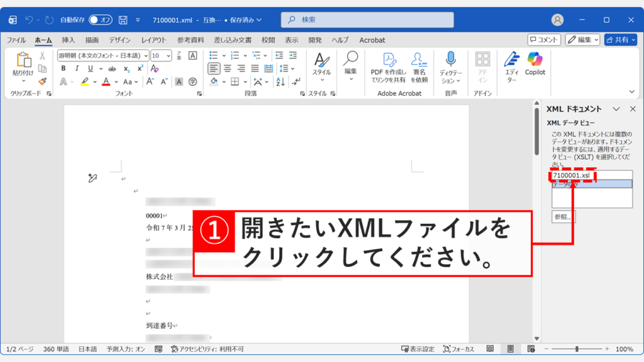Apply italic formatting
This screenshot has width=644, height=362.
coord(77,68)
